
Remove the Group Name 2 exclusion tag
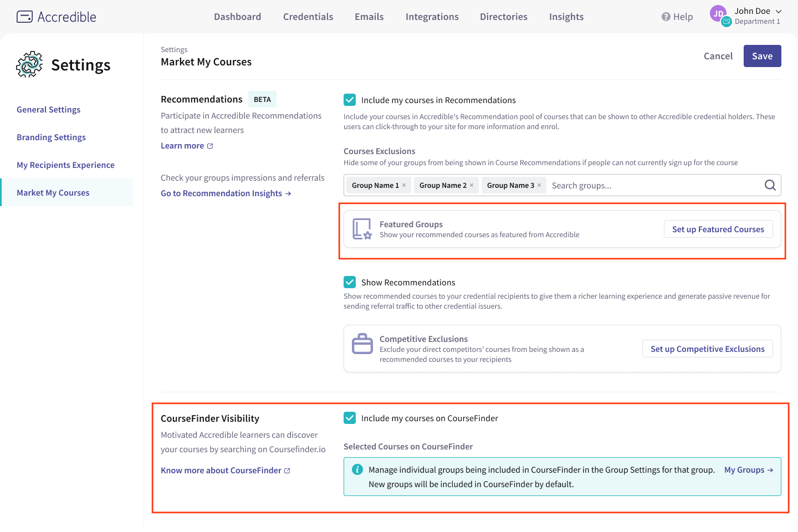[471, 185]
